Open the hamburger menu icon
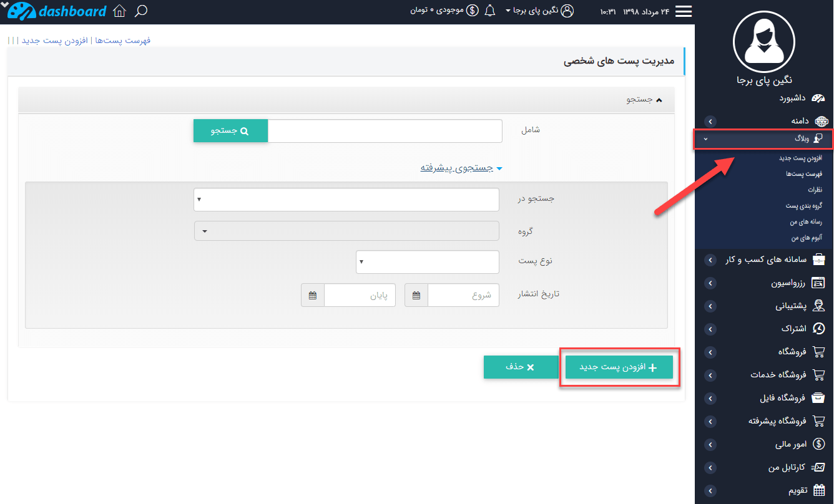The image size is (834, 504). coord(684,12)
